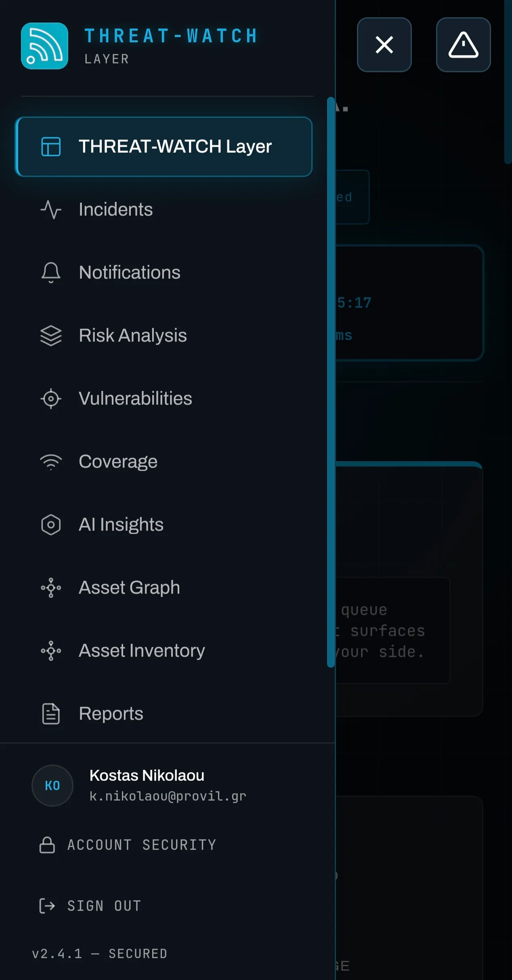Click the sidebar menu scrollbar

[x=331, y=382]
